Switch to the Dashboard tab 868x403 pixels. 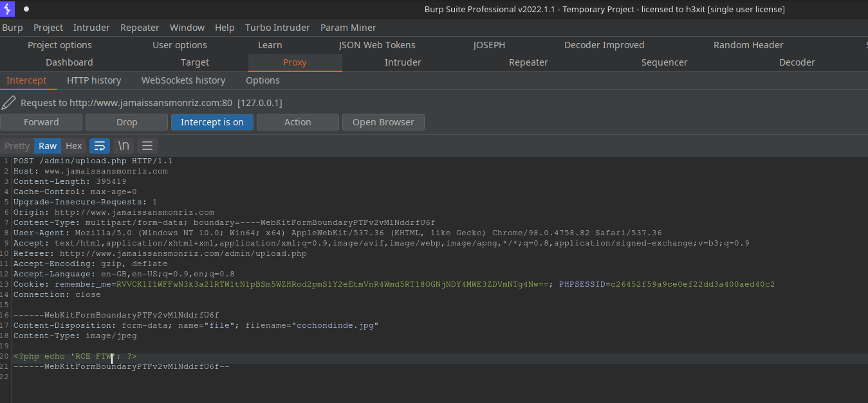pos(69,62)
